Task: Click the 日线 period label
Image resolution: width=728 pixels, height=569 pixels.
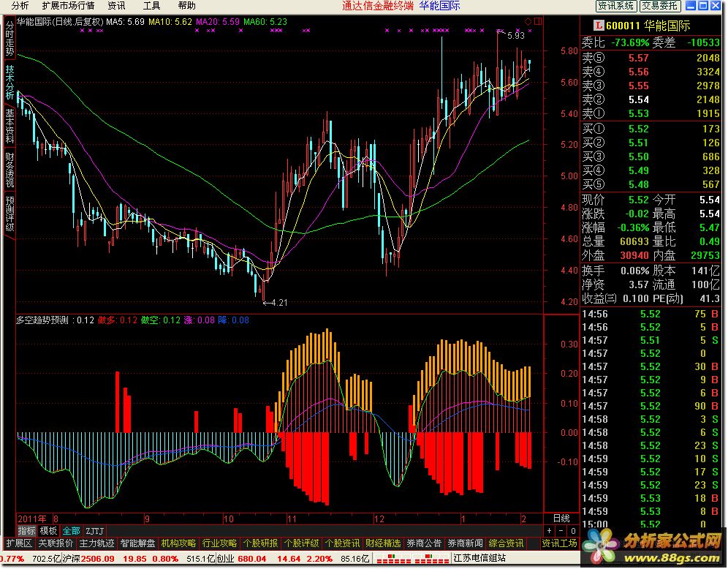Action: tap(561, 518)
